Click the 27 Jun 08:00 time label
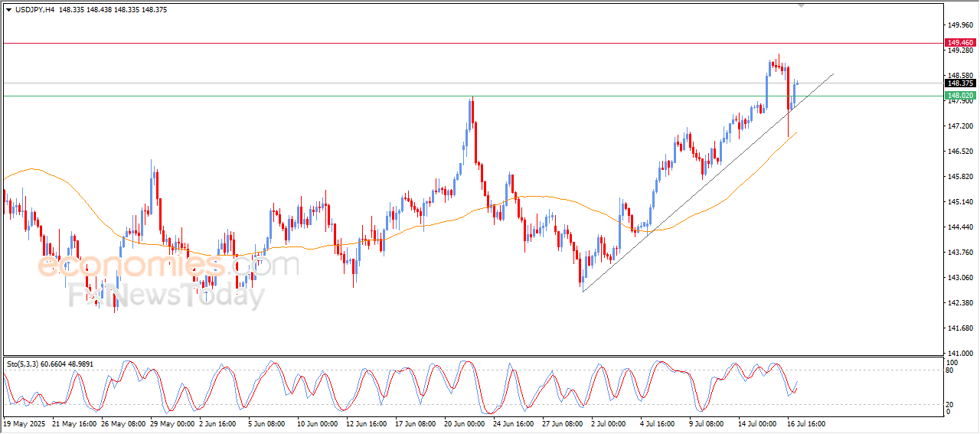 (x=563, y=423)
